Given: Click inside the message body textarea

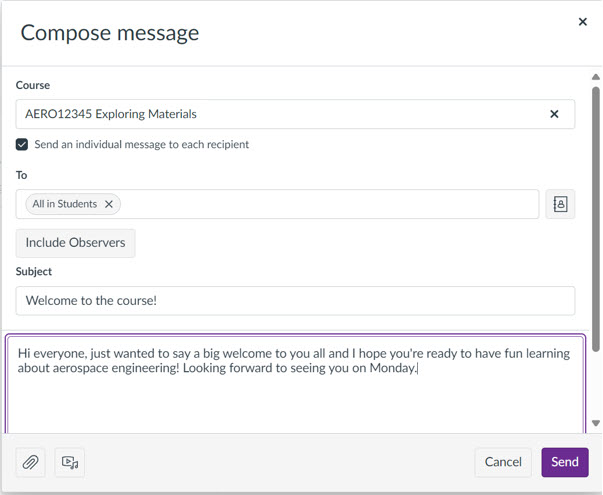Looking at the screenshot, I should 295,385.
